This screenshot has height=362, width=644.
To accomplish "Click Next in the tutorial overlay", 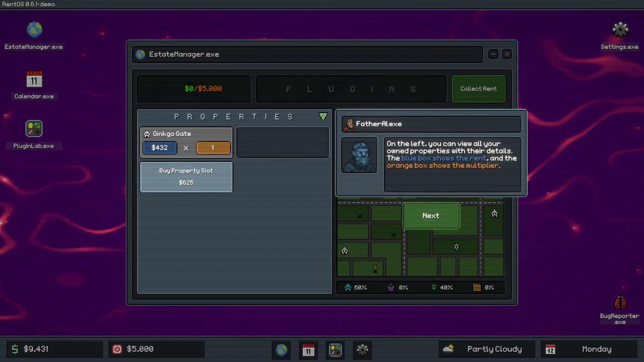I will point(431,216).
